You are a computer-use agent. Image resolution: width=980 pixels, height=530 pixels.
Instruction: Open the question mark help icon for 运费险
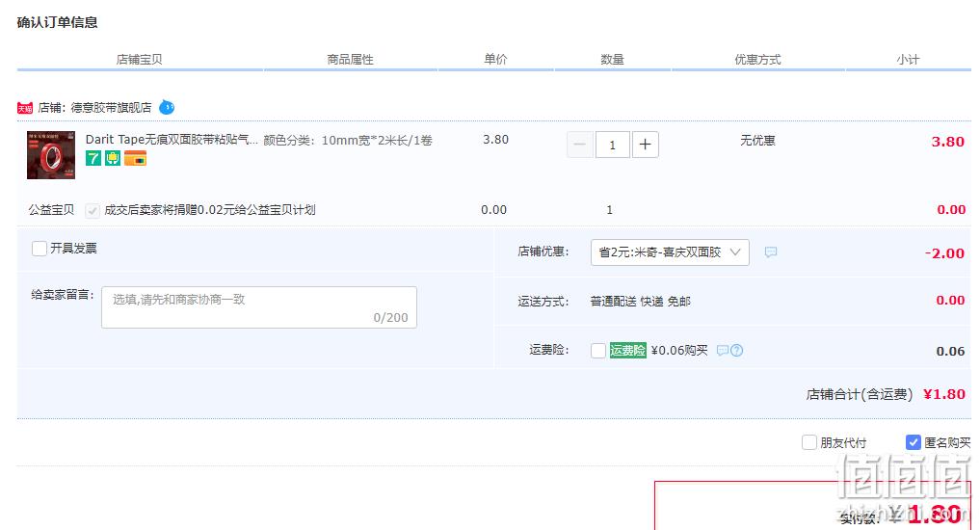737,351
